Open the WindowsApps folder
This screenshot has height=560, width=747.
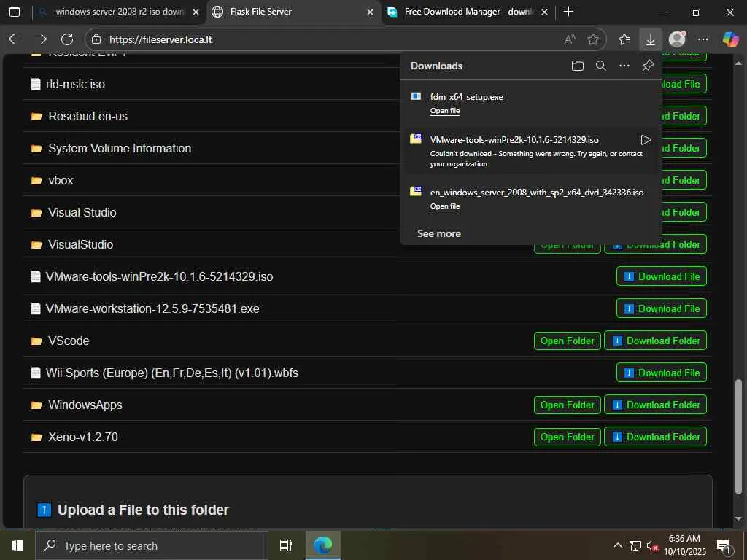tap(568, 405)
